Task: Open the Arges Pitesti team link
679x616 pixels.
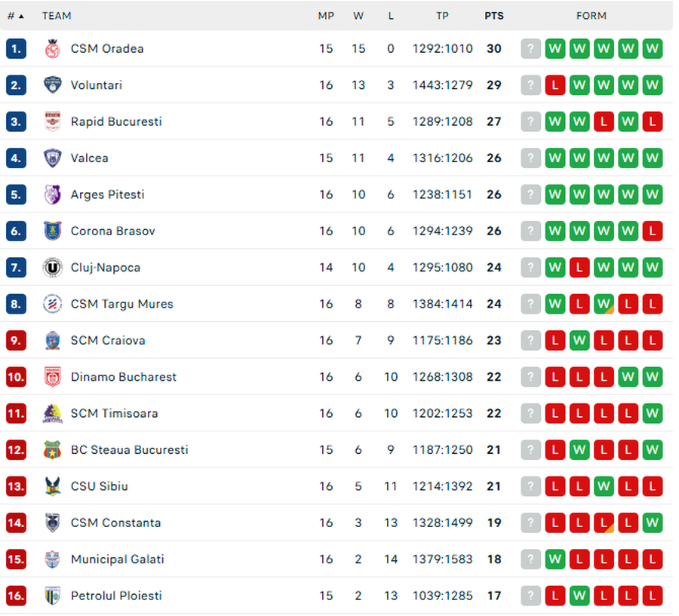Action: click(x=108, y=195)
